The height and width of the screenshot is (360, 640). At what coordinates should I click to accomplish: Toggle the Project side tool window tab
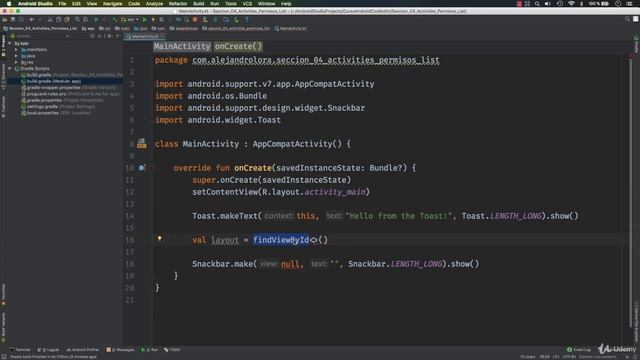pyautogui.click(x=3, y=46)
